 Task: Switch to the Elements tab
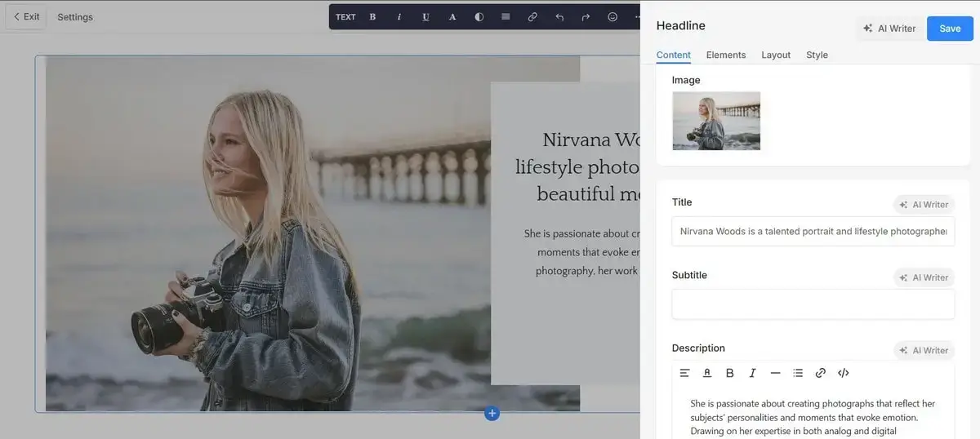(726, 55)
